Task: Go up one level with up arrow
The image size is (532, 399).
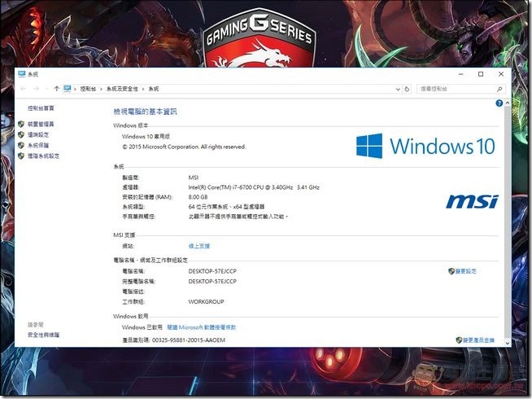Action: point(57,89)
